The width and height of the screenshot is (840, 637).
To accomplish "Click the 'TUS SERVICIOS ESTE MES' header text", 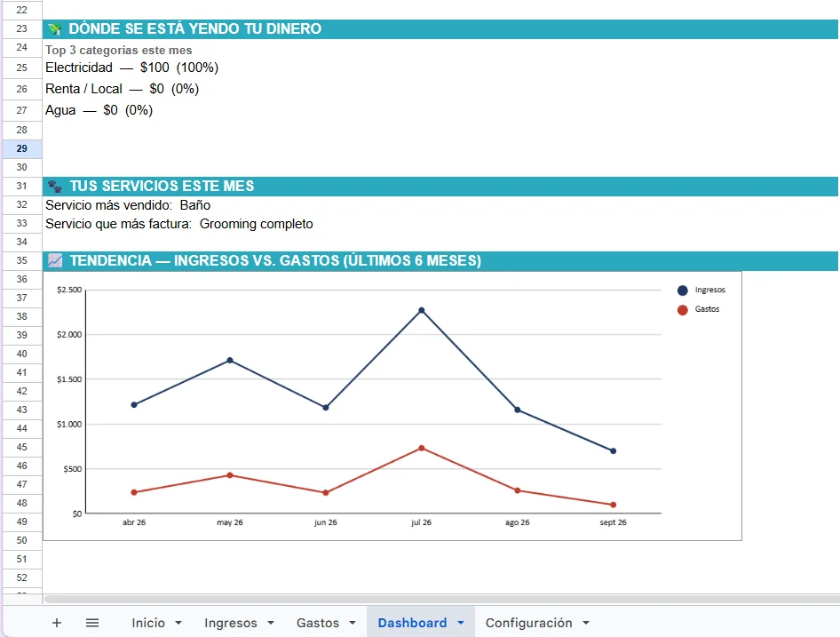I will click(162, 186).
